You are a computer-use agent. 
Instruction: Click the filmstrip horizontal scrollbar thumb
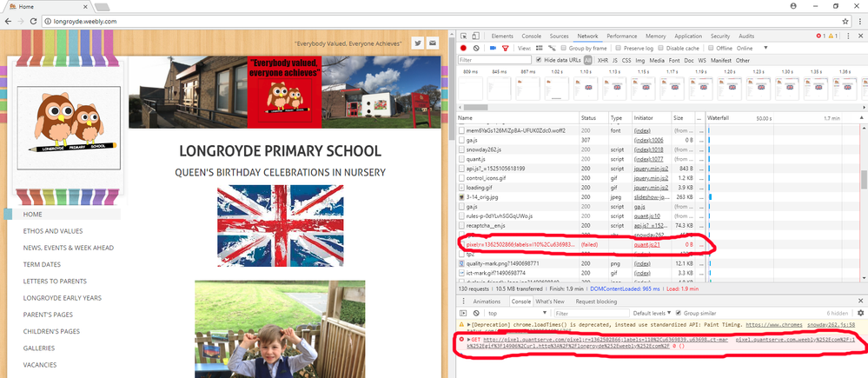(x=475, y=107)
